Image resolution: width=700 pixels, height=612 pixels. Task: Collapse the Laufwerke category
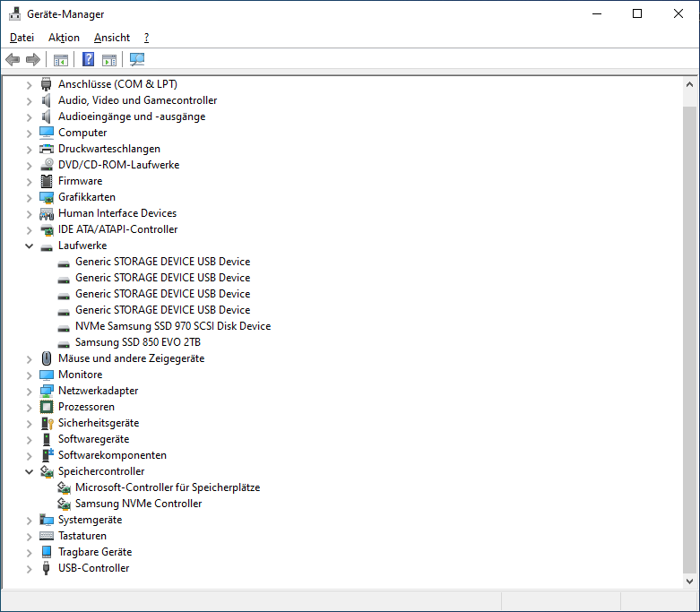point(29,246)
